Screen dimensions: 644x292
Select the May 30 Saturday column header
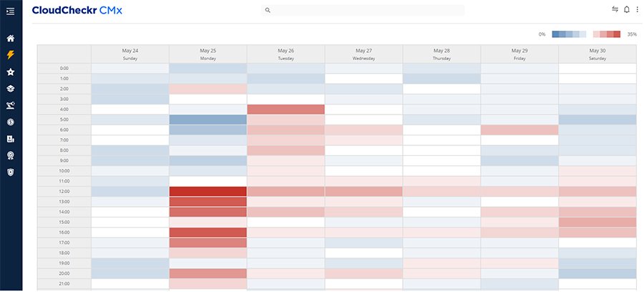tap(597, 54)
